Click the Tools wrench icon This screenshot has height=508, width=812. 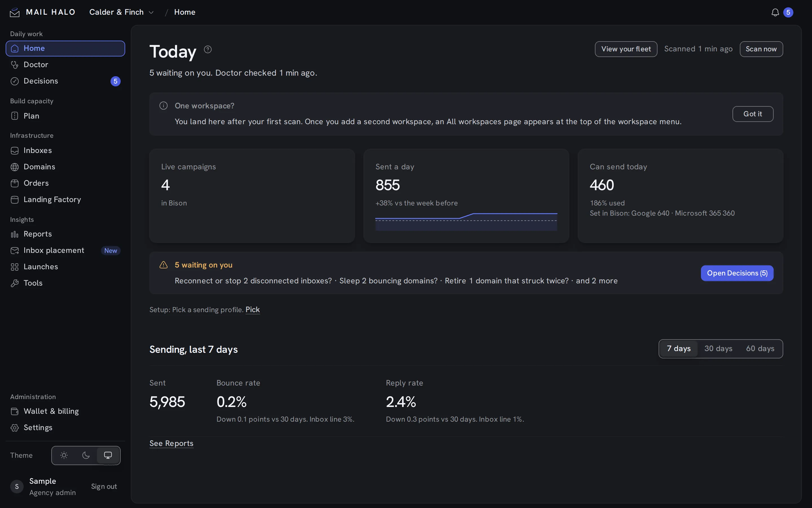click(x=14, y=283)
